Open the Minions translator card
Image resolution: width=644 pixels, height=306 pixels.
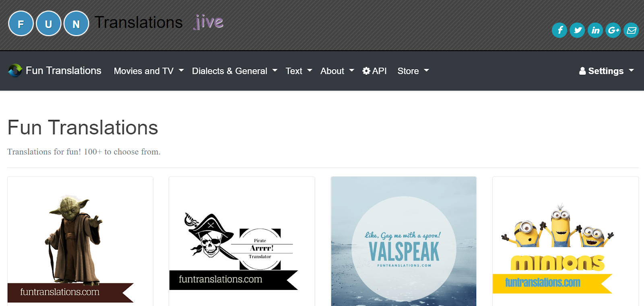coord(566,241)
